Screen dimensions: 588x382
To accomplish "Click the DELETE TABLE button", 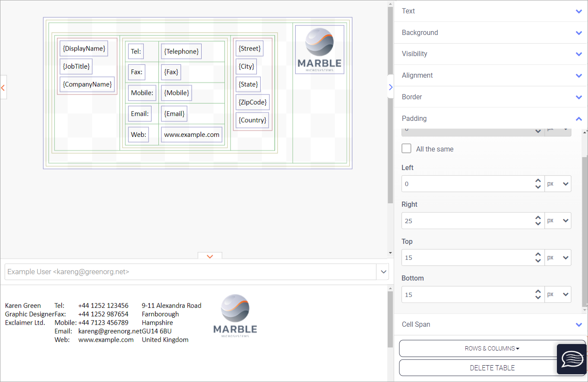I will [x=492, y=368].
